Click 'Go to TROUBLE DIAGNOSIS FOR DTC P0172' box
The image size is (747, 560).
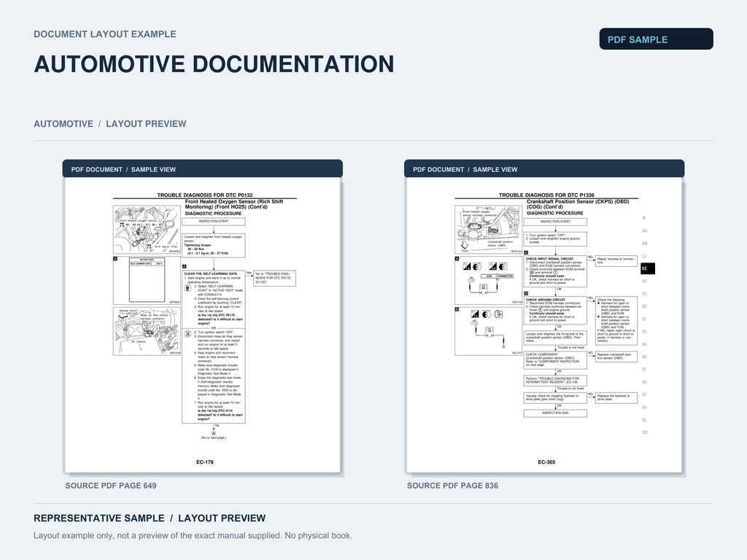tap(274, 278)
